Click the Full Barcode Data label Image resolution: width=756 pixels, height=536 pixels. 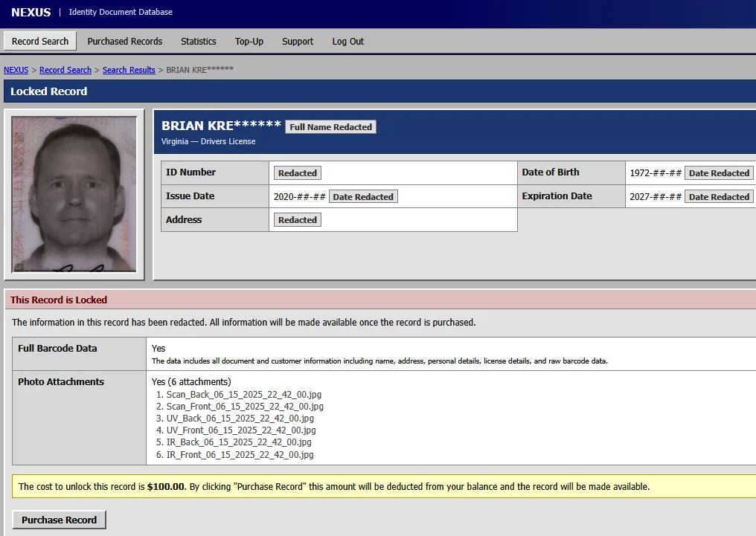[x=57, y=348]
